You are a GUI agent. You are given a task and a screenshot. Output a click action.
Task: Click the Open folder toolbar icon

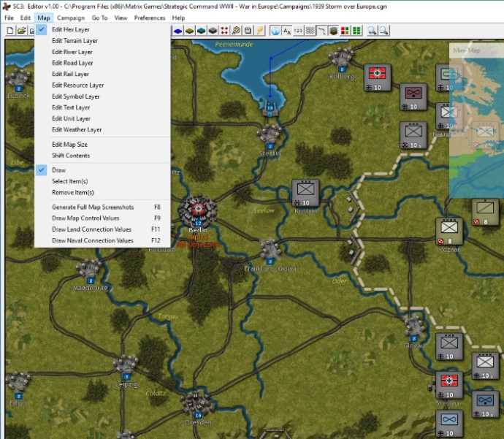(x=21, y=31)
